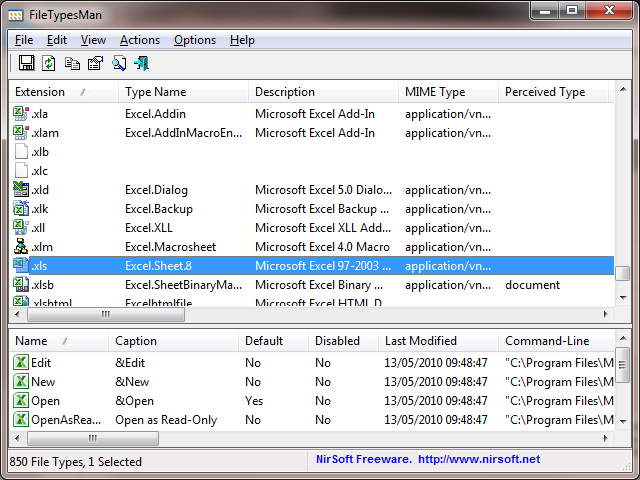640x480 pixels.
Task: Click the Excel icon beside Open action
Action: pyautogui.click(x=21, y=400)
